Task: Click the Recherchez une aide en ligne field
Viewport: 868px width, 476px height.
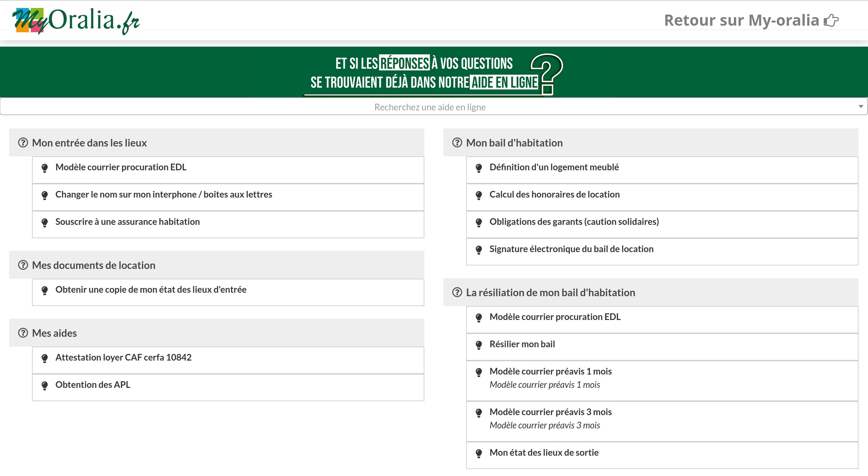Action: point(430,107)
